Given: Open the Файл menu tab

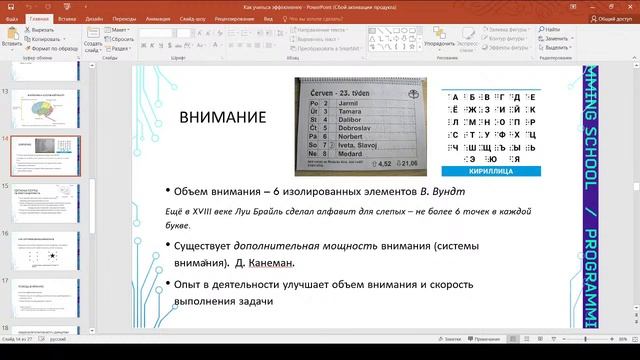Looking at the screenshot, I should 12,19.
